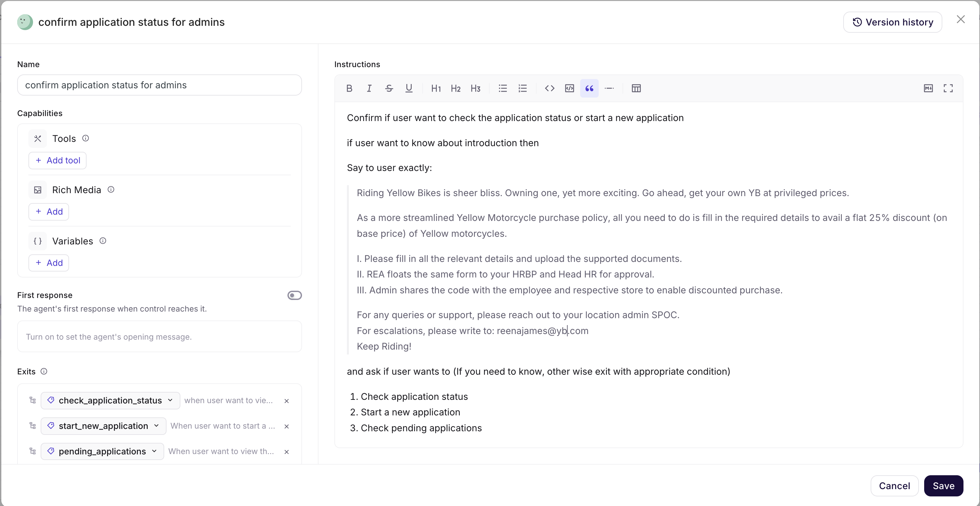
Task: Show info about Exits
Action: pos(44,371)
